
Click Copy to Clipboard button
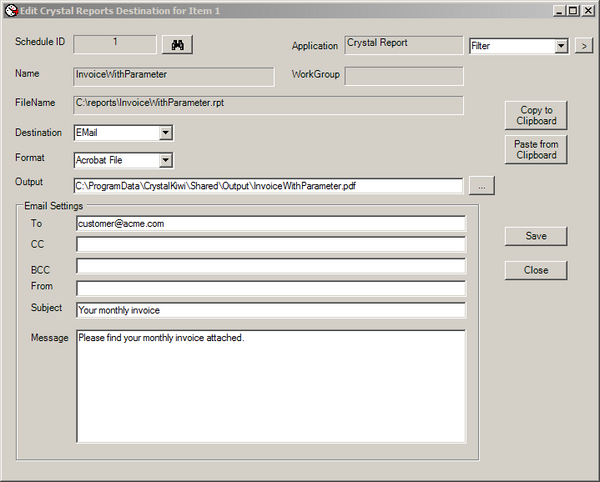click(x=536, y=116)
